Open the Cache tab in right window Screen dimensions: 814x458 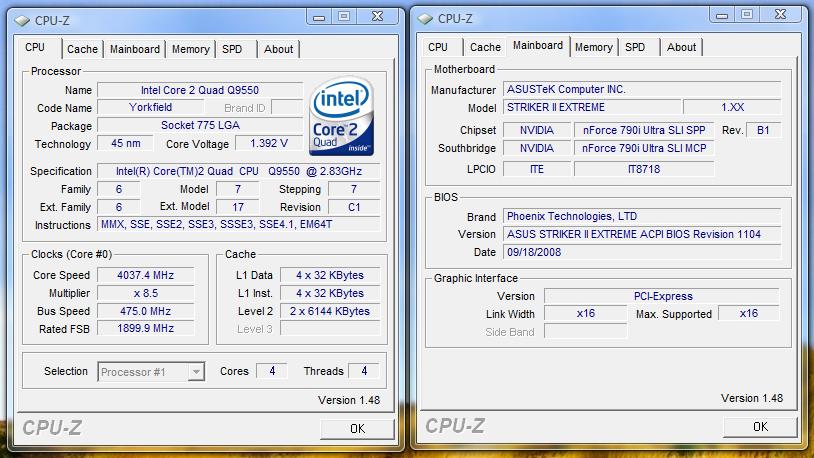pos(485,47)
